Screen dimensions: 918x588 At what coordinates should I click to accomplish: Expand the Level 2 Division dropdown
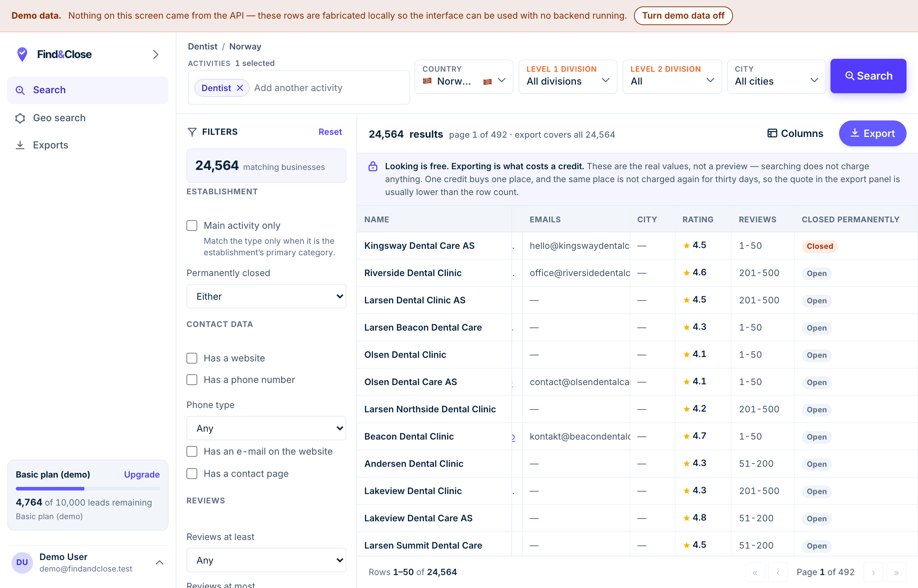672,76
